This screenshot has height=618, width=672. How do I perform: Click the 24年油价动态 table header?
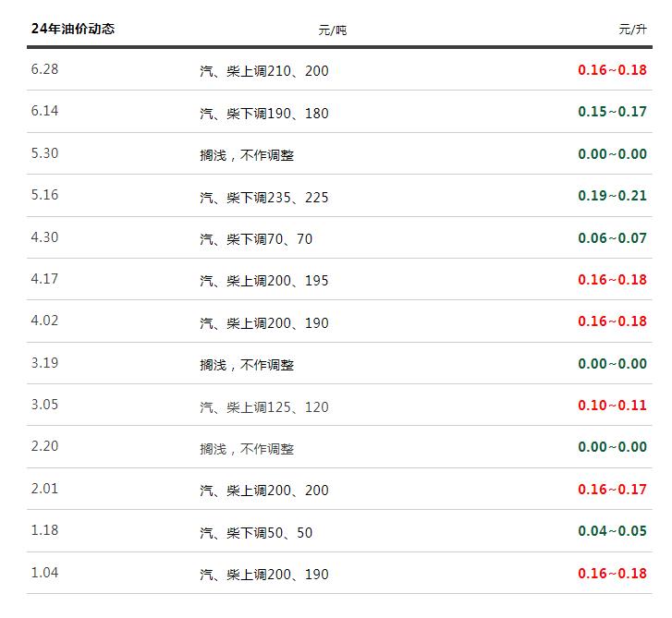pos(73,29)
